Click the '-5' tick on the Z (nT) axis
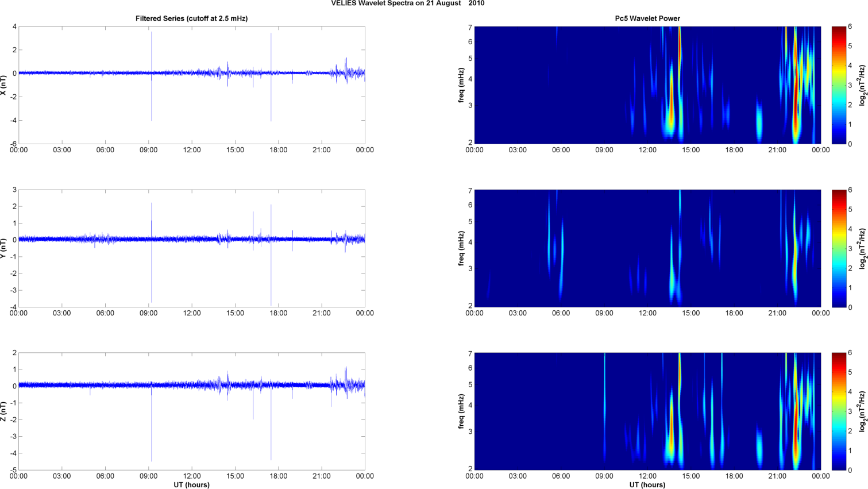Screen dimensions: 868x489 pyautogui.click(x=13, y=470)
